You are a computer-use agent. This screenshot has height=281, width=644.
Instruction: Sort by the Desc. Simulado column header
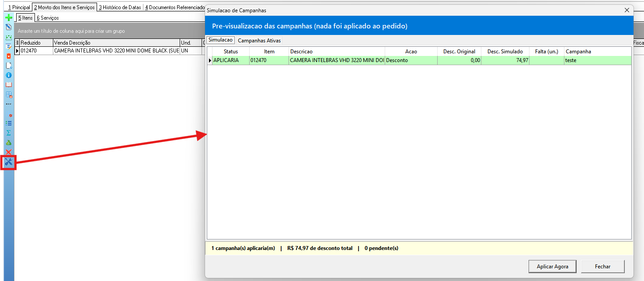tap(505, 52)
